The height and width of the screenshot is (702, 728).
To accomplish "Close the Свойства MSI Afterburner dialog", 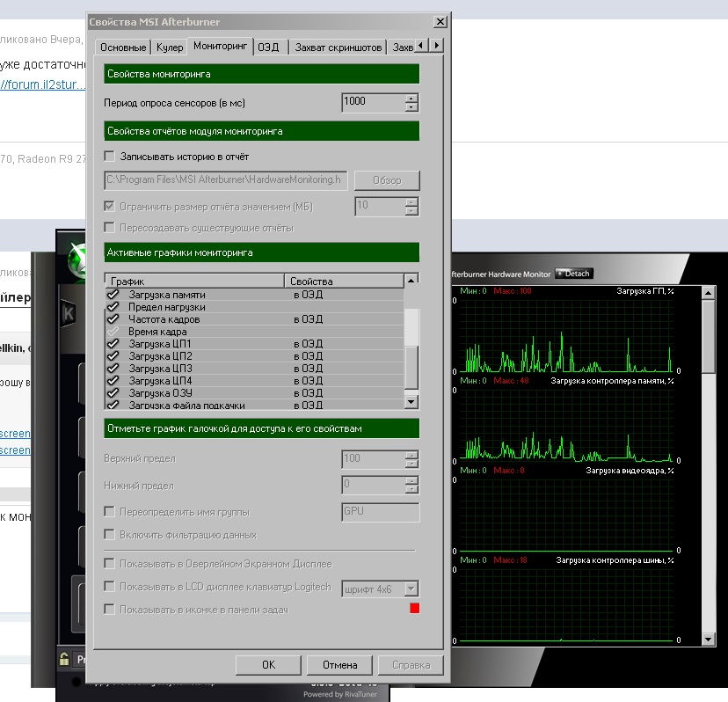I will coord(440,21).
